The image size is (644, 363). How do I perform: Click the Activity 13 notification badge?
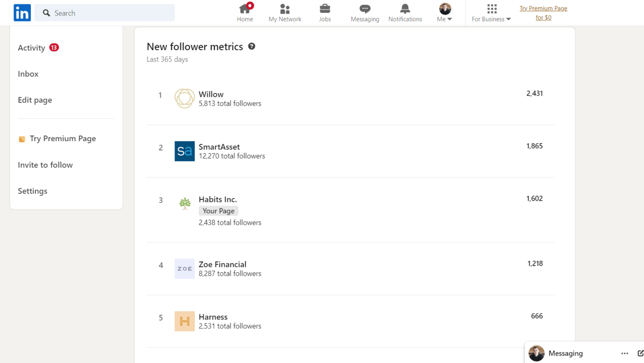point(54,48)
